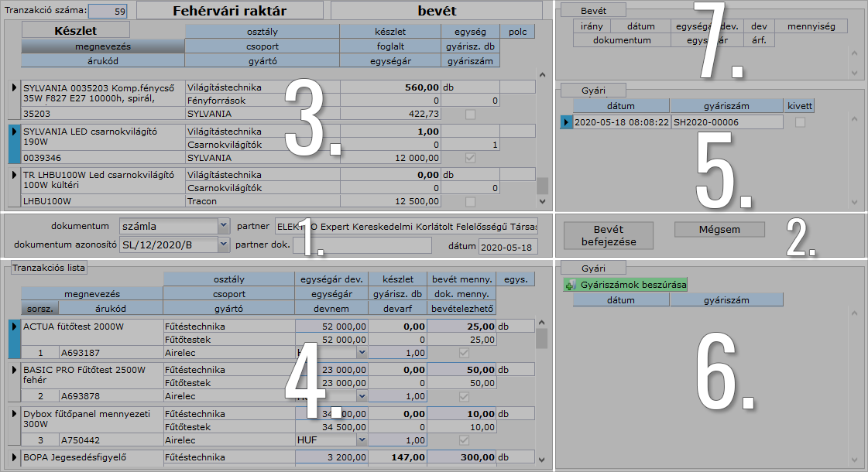Select the Készlet tab

(75, 31)
